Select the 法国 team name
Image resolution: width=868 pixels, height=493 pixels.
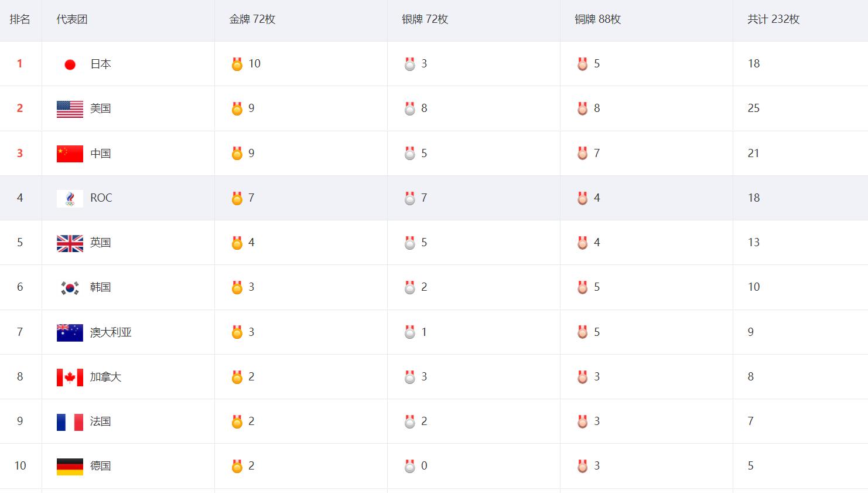pyautogui.click(x=101, y=421)
